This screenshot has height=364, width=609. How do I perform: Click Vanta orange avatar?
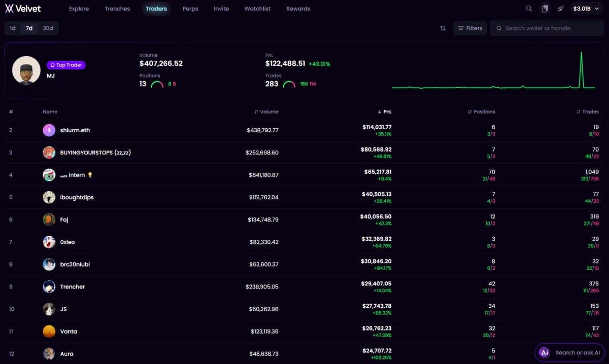49,331
